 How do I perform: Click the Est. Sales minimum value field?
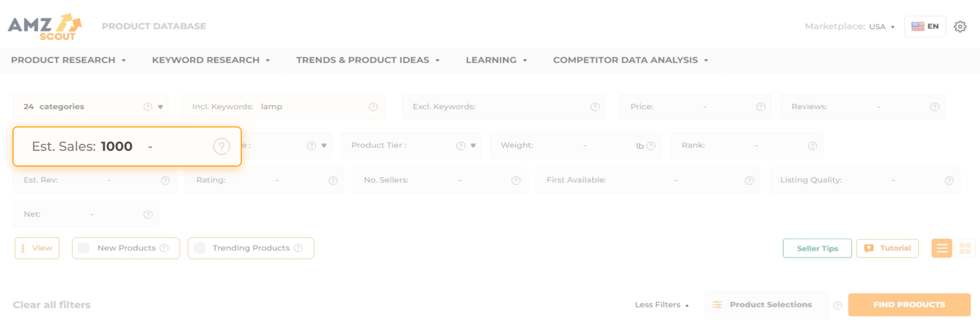click(x=117, y=146)
